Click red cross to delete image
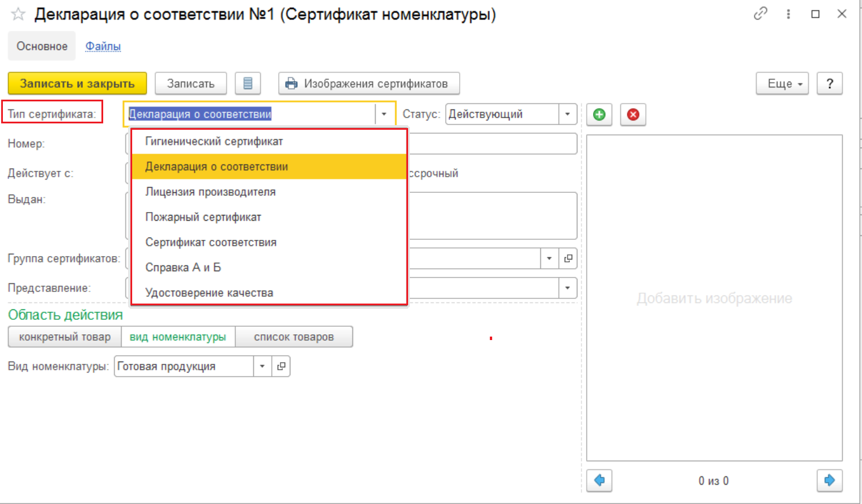Screen dimensions: 862x504 [x=633, y=114]
